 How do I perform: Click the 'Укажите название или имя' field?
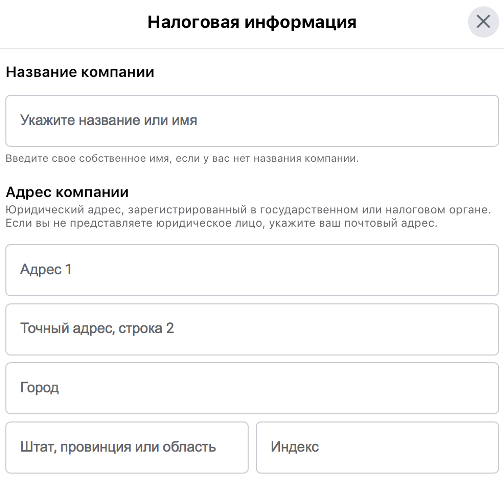[252, 121]
